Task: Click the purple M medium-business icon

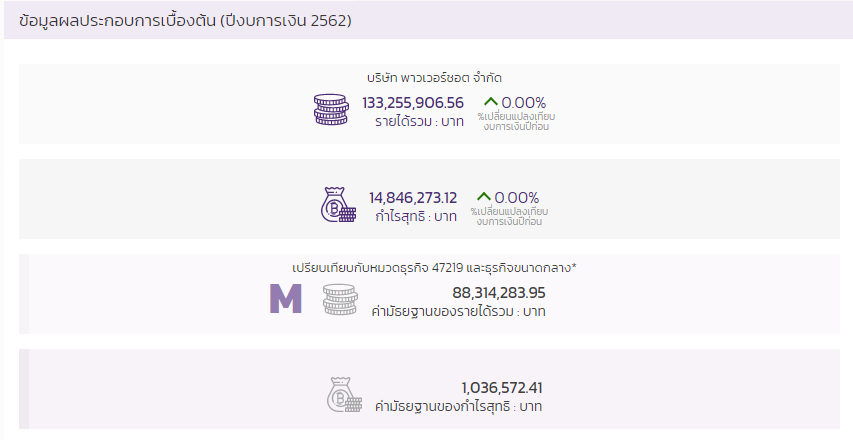Action: click(286, 299)
